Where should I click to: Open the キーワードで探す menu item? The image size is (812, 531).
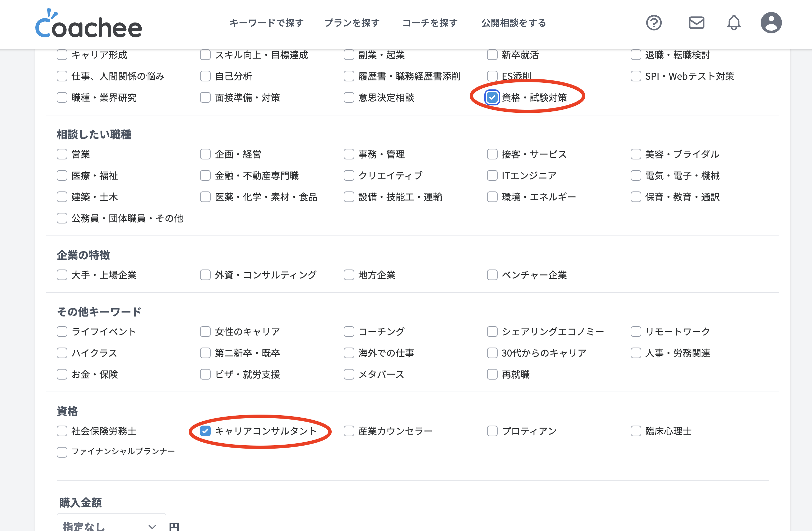[266, 23]
